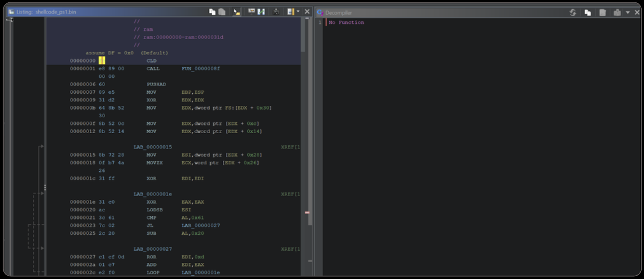Click the Decompiler refresh (re-decompile) icon
The image size is (644, 279).
573,13
